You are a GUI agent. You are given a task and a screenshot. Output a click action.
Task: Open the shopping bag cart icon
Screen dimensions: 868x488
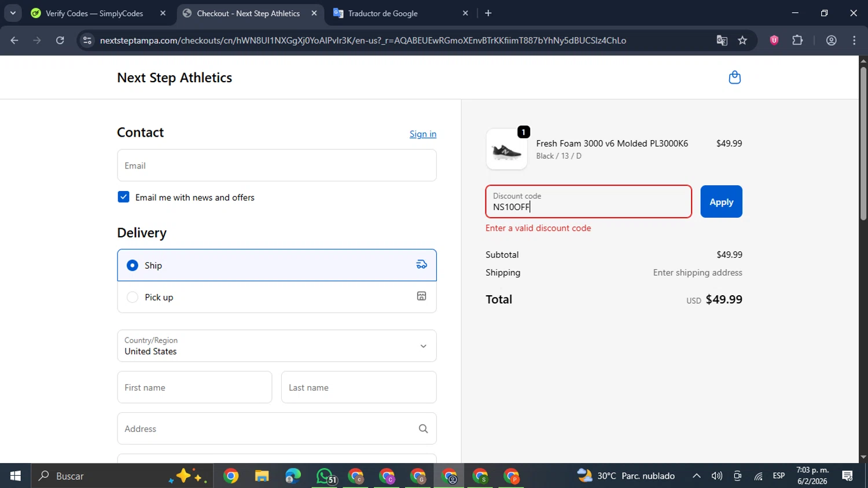(734, 78)
